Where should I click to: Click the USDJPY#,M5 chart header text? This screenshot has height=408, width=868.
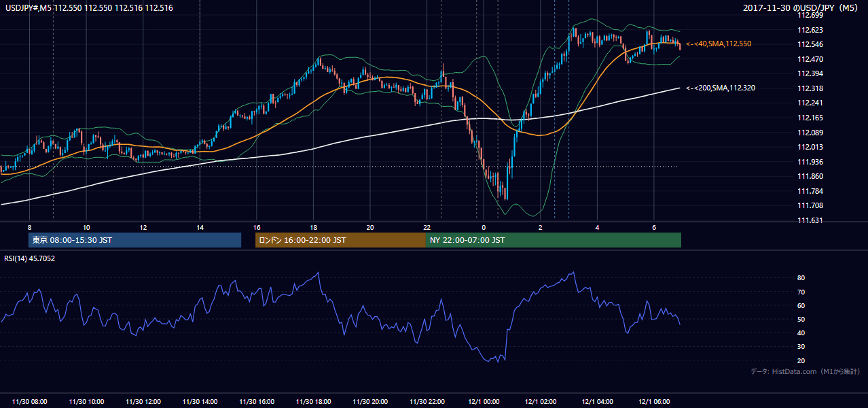coord(88,8)
